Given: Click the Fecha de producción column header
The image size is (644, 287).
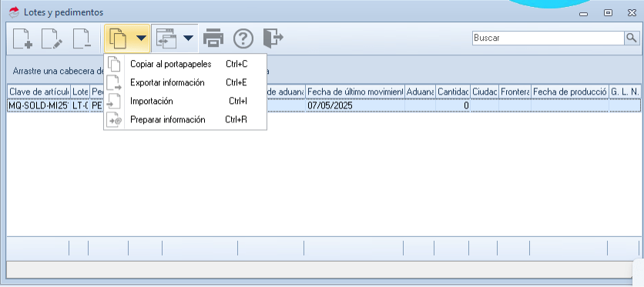Looking at the screenshot, I should click(570, 92).
